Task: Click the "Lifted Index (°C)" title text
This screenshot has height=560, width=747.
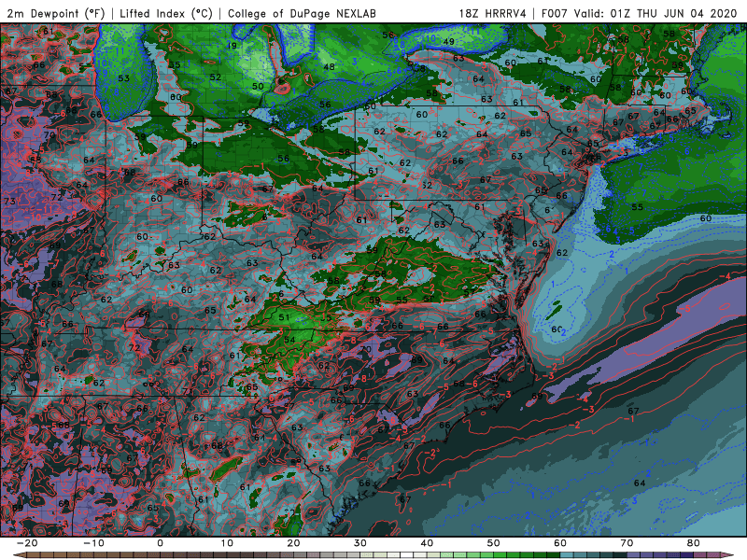Action: coord(166,13)
